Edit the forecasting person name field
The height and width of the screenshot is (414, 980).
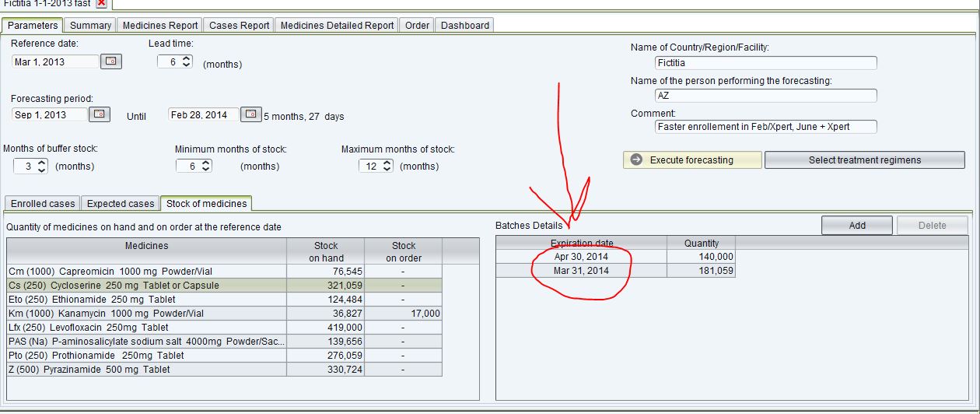point(766,95)
